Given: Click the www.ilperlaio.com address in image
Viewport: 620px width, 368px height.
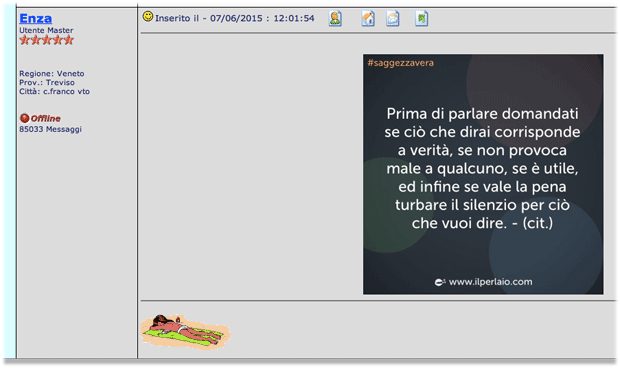Looking at the screenshot, I should pyautogui.click(x=490, y=282).
